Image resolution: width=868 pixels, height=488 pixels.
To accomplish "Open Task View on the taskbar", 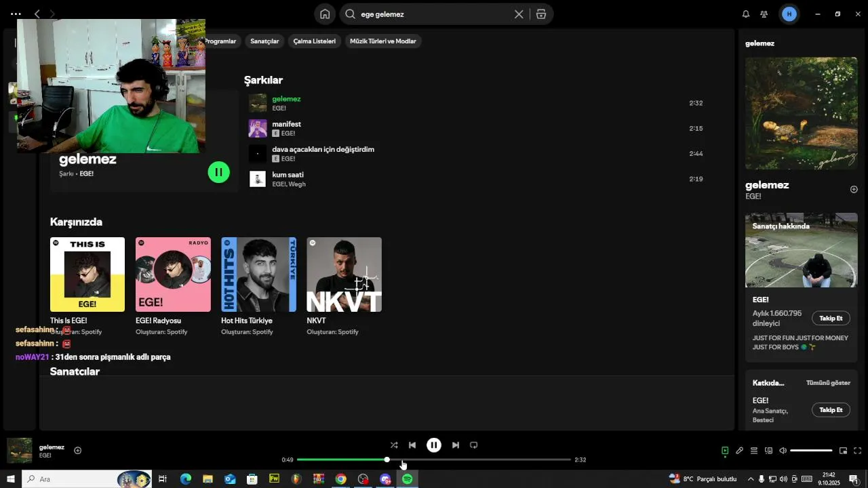I will tap(163, 479).
